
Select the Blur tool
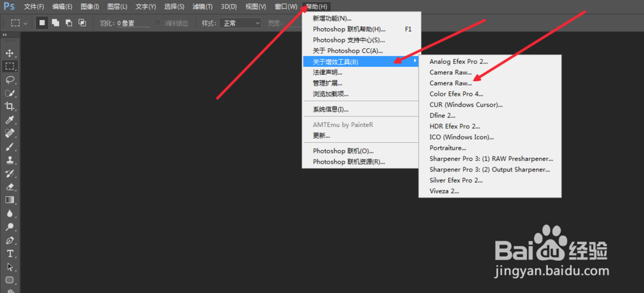[x=10, y=213]
